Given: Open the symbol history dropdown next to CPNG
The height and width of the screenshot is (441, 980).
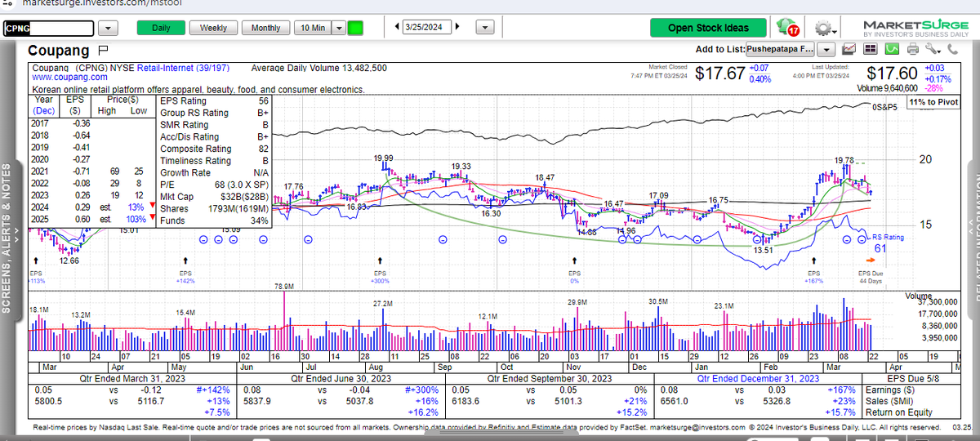Looking at the screenshot, I should coord(108,28).
